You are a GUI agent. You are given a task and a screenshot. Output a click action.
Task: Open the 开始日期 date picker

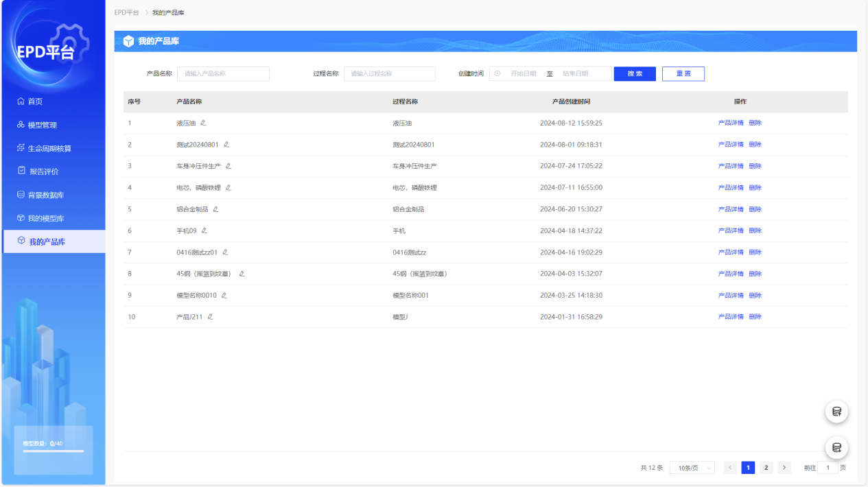[523, 74]
